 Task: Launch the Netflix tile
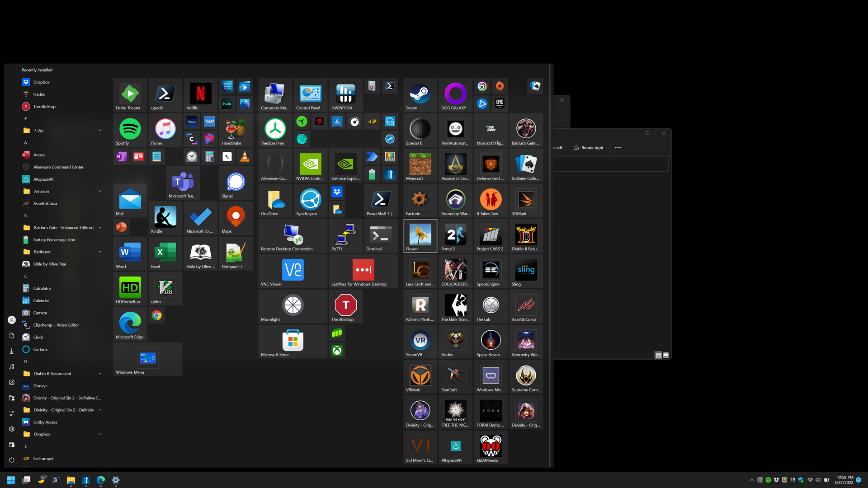(x=201, y=94)
